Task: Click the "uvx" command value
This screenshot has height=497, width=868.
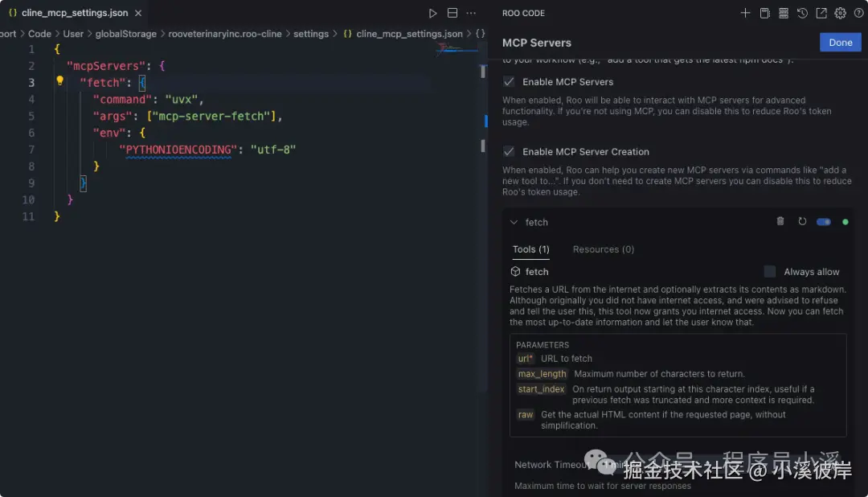Action: tap(181, 100)
